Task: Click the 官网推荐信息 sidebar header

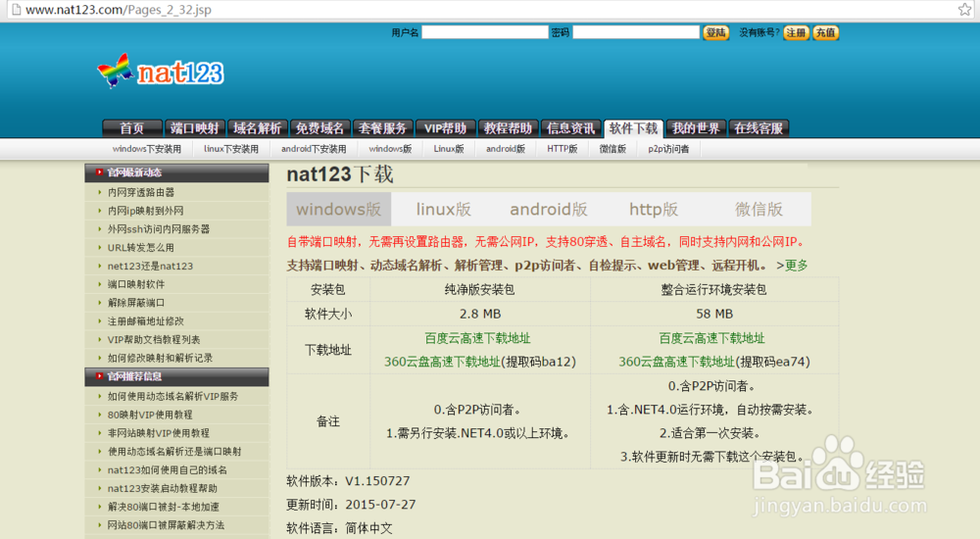Action: (x=176, y=376)
